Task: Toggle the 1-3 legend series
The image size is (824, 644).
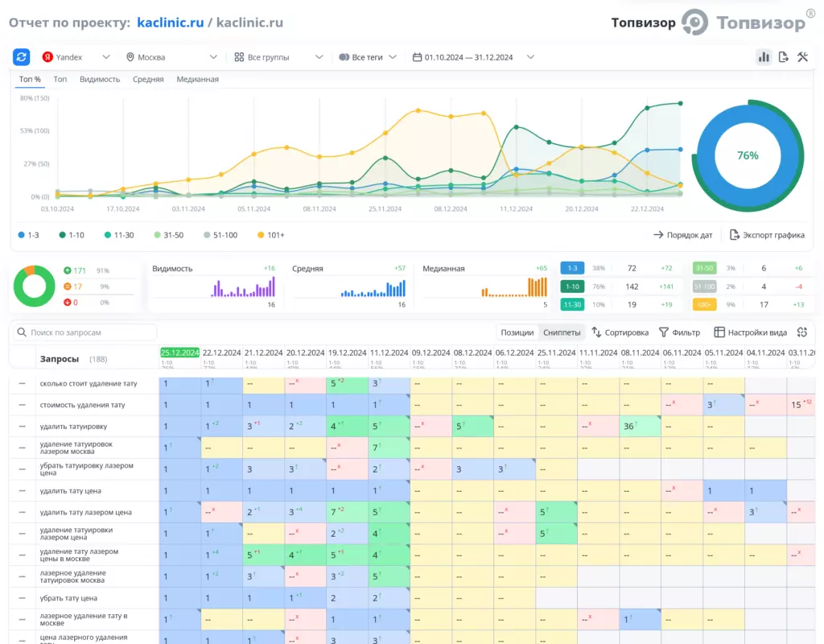Action: point(28,235)
